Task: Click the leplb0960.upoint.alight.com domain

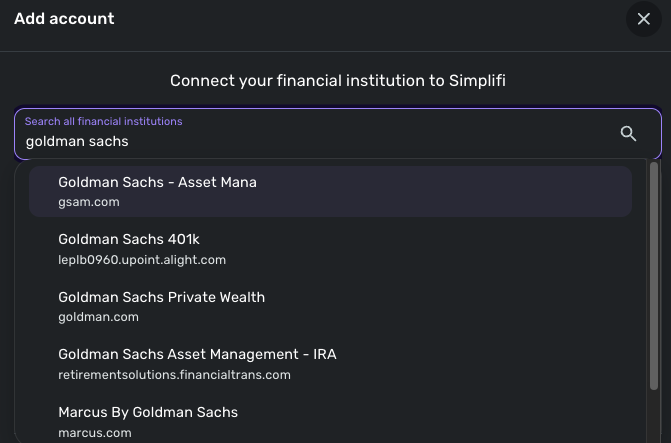Action: [142, 260]
